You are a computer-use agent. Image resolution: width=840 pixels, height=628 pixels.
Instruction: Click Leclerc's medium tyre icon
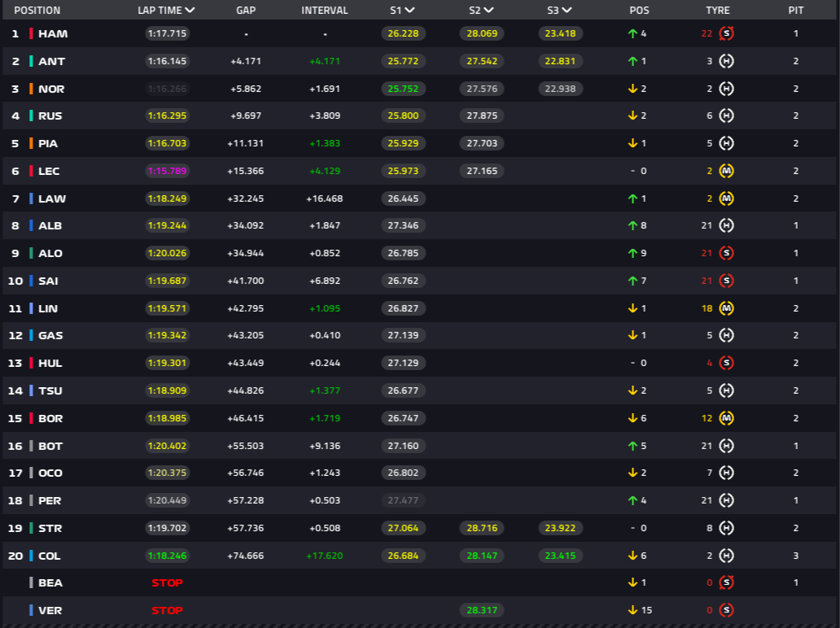click(726, 171)
